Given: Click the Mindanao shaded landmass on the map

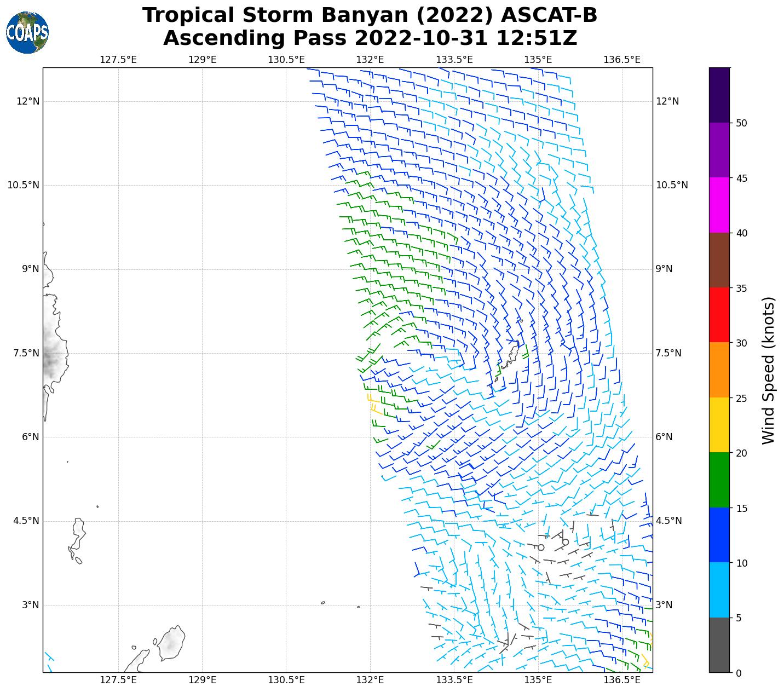Looking at the screenshot, I should (54, 350).
